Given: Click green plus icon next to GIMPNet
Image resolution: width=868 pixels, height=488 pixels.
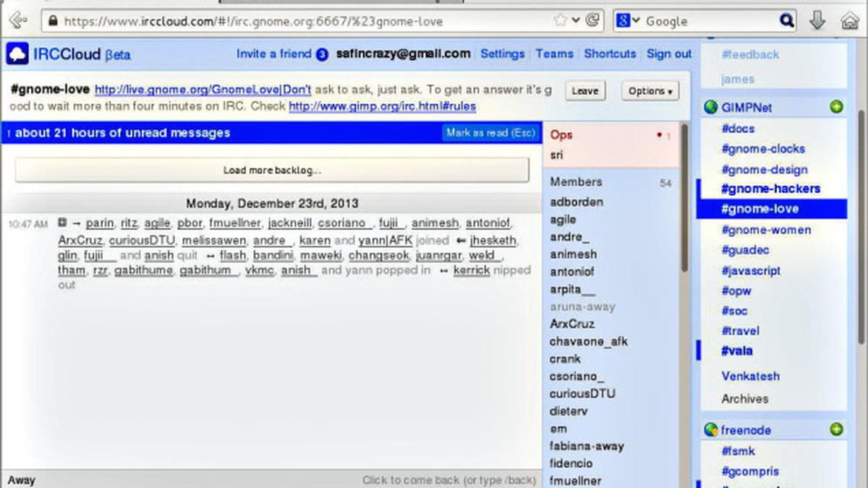Looking at the screenshot, I should [x=836, y=108].
